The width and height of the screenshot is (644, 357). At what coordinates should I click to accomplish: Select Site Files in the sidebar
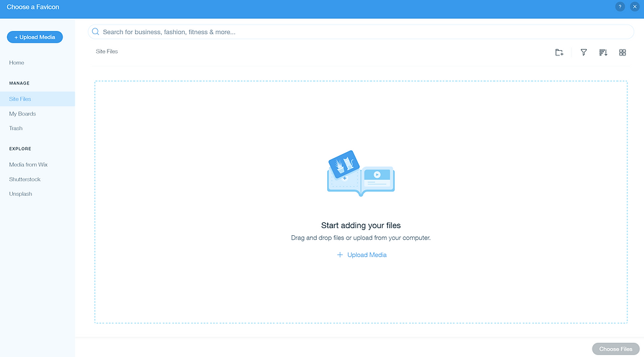pyautogui.click(x=37, y=99)
